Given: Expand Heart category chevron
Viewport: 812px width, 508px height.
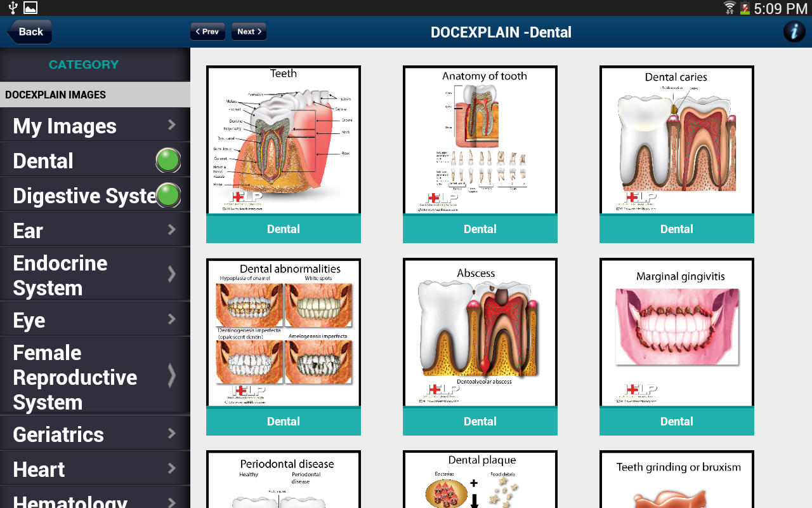Looking at the screenshot, I should point(172,468).
